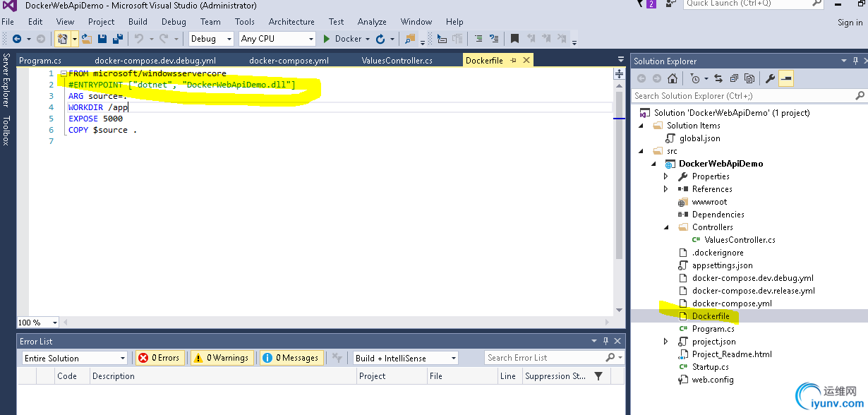
Task: Click the Sign in link
Action: click(x=850, y=22)
